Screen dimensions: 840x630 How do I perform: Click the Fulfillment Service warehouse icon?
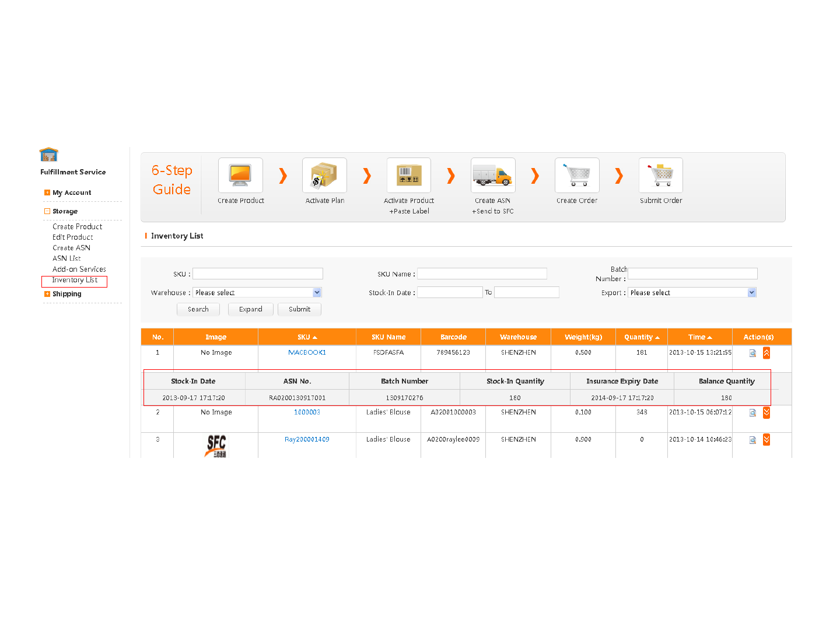click(x=49, y=155)
